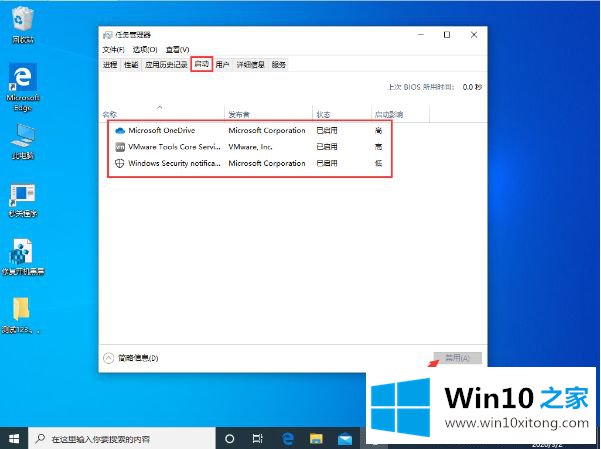Launch Edge from the taskbar

[287, 438]
